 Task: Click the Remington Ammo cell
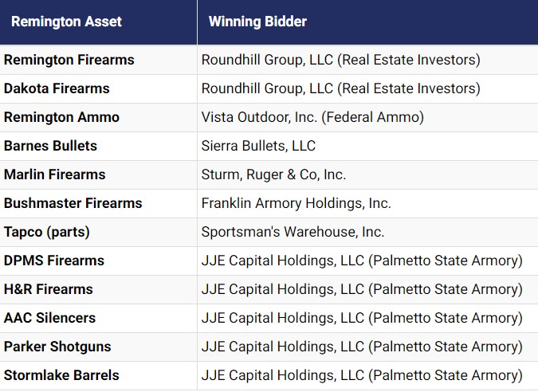[61, 117]
